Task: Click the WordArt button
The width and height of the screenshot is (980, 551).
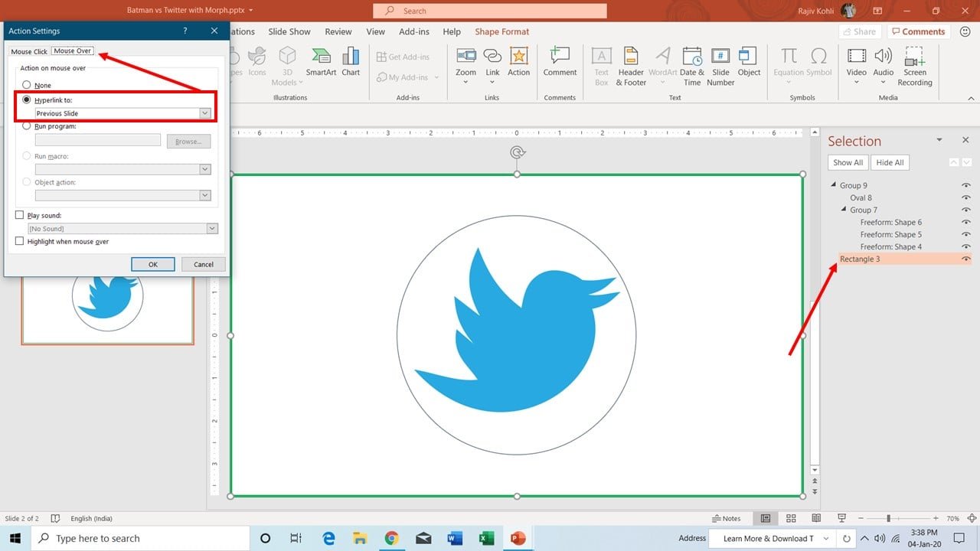Action: pos(663,66)
